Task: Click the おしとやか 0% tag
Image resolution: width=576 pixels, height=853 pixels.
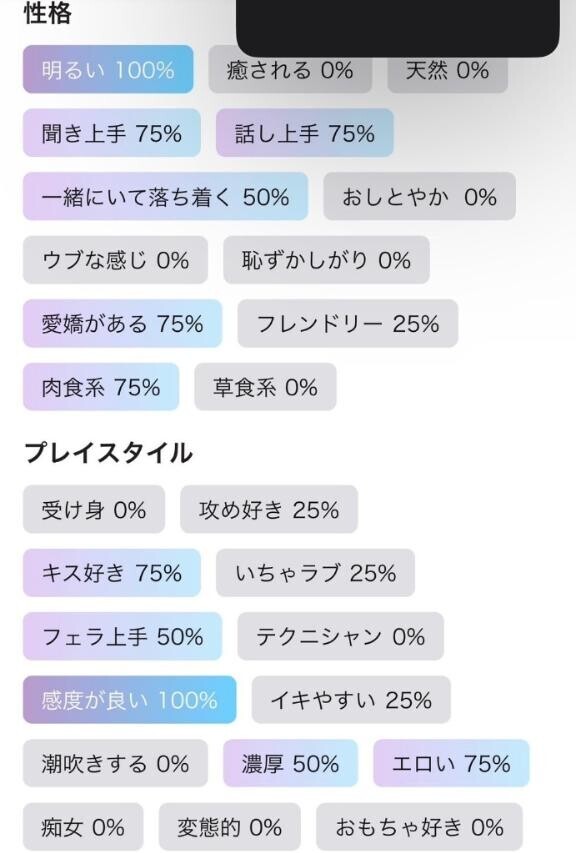Action: [x=419, y=196]
